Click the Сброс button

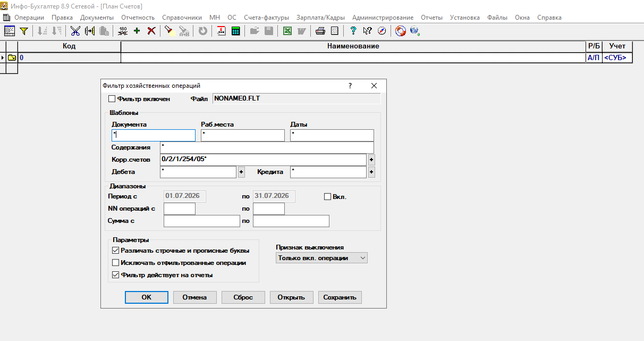(243, 297)
